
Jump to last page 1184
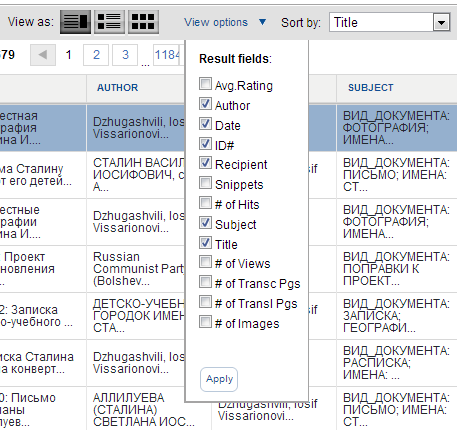[167, 55]
